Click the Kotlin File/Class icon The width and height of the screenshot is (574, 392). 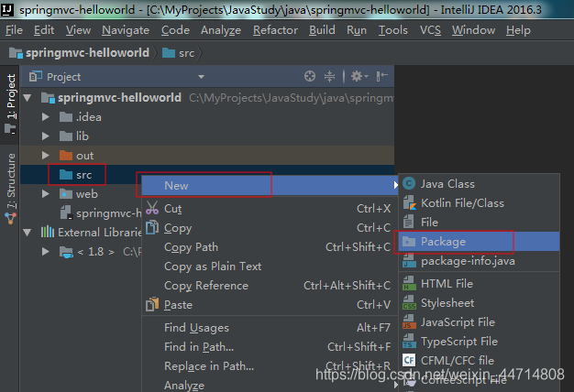click(409, 202)
